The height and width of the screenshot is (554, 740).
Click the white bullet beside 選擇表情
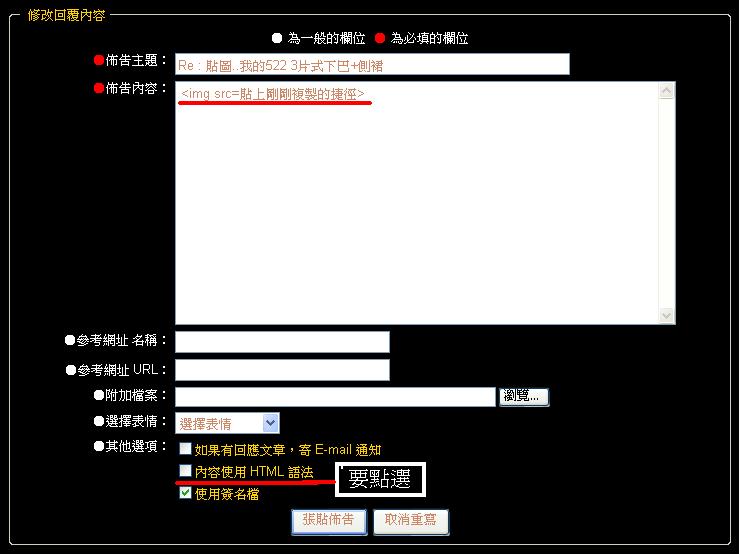coord(98,423)
